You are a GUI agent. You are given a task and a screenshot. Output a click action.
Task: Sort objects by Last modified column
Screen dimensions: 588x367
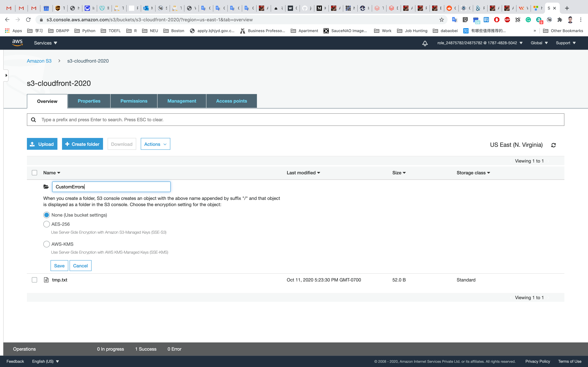point(303,173)
